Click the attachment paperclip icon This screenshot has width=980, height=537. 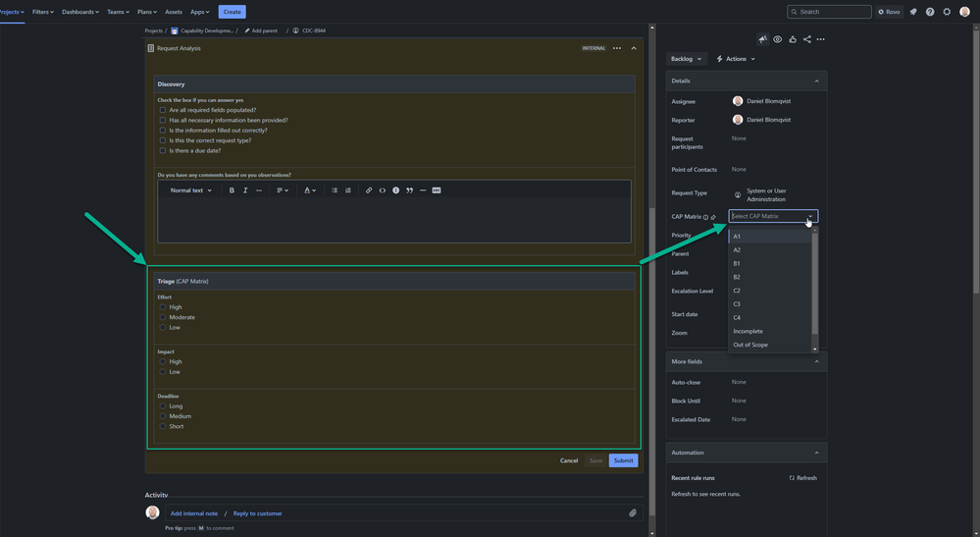pos(633,513)
